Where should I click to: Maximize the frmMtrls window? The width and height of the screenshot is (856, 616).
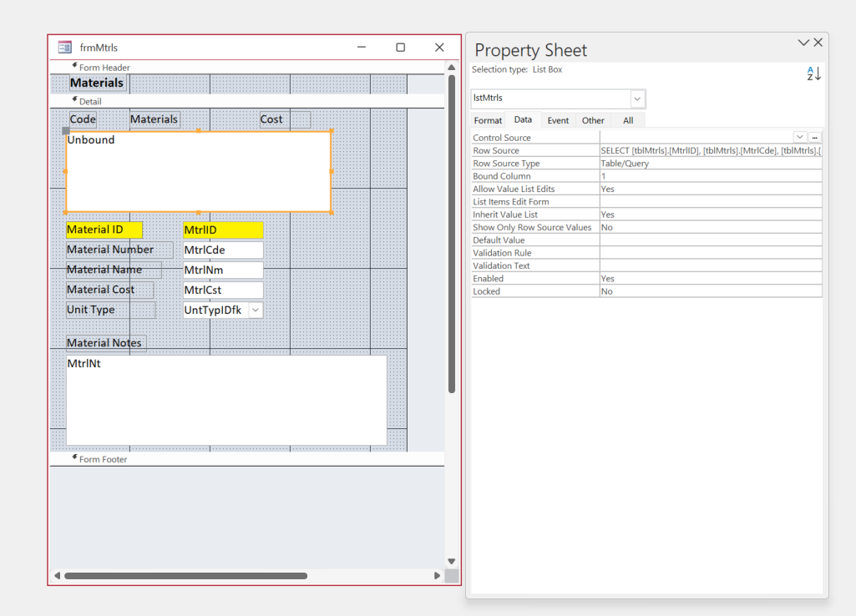(401, 48)
